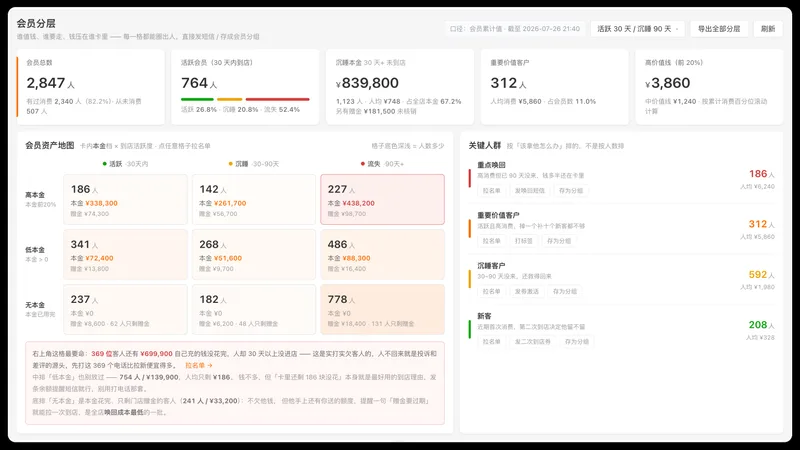Click the green 活跃 segment of the activity bar
Image resolution: width=800 pixels, height=450 pixels.
197,99
